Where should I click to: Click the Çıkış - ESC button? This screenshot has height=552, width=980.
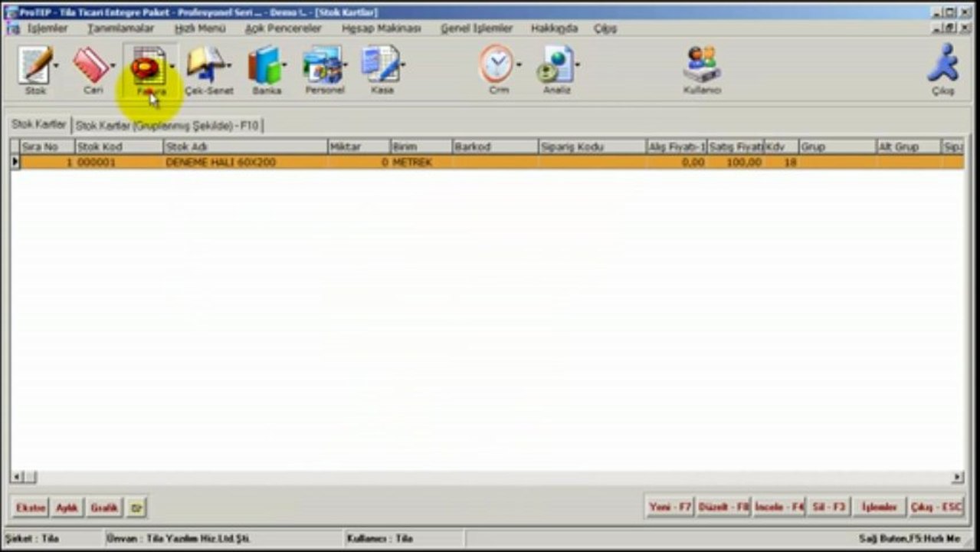tap(936, 508)
